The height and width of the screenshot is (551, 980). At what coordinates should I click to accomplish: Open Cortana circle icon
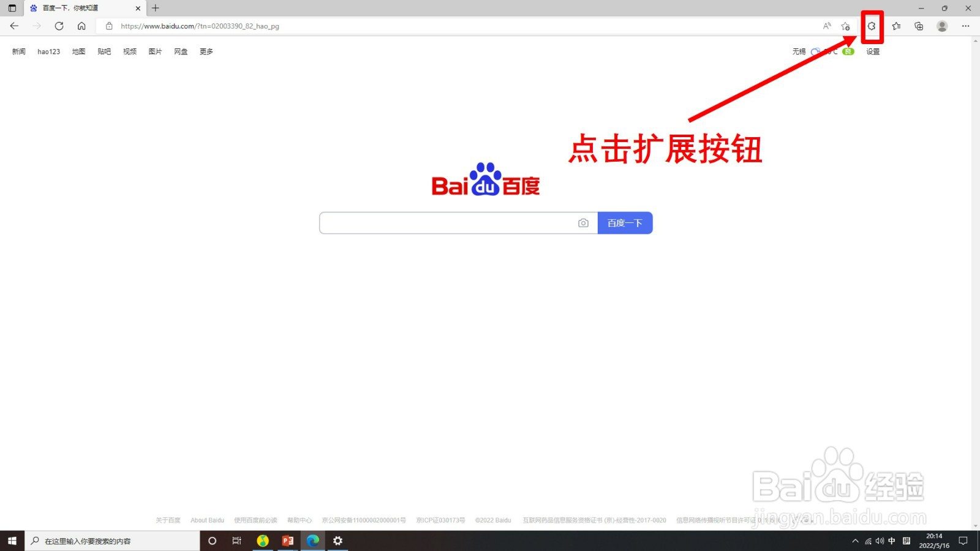tap(213, 541)
